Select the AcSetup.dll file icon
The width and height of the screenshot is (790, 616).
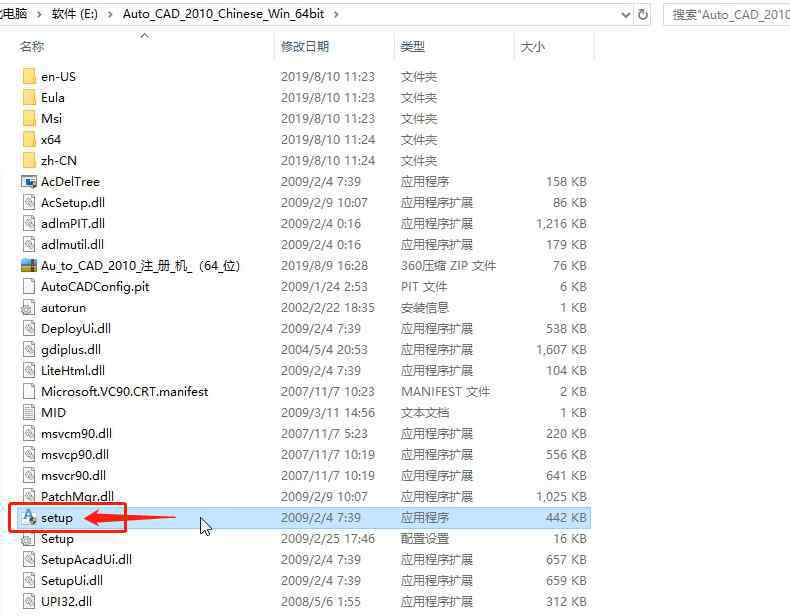pos(29,202)
